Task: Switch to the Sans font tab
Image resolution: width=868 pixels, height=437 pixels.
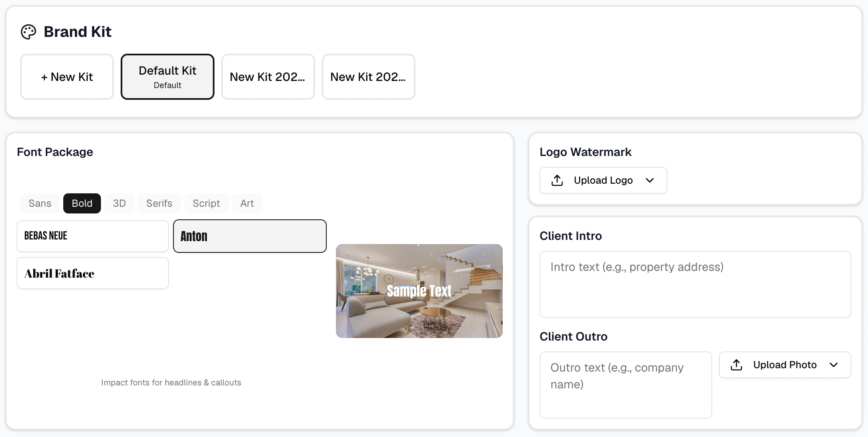Action: 40,203
